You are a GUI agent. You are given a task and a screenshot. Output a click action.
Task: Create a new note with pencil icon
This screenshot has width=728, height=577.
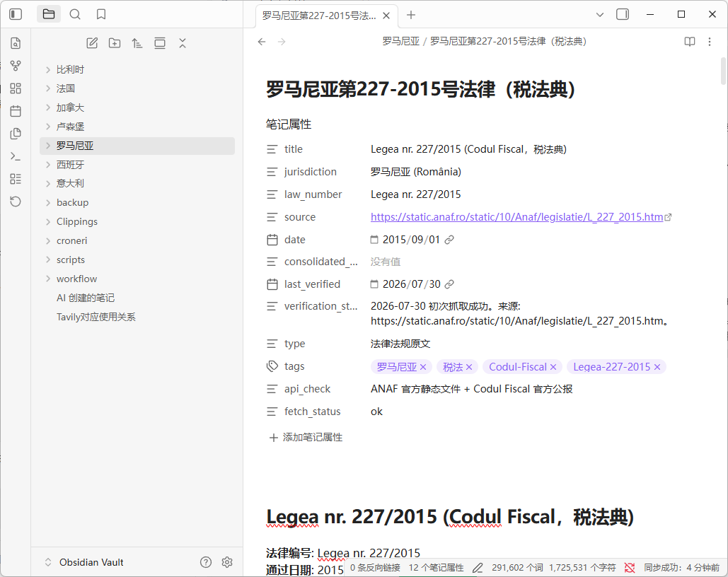coord(92,43)
